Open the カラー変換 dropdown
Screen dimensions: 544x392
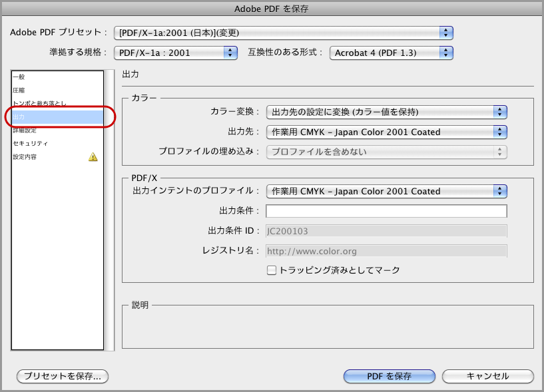pos(386,112)
